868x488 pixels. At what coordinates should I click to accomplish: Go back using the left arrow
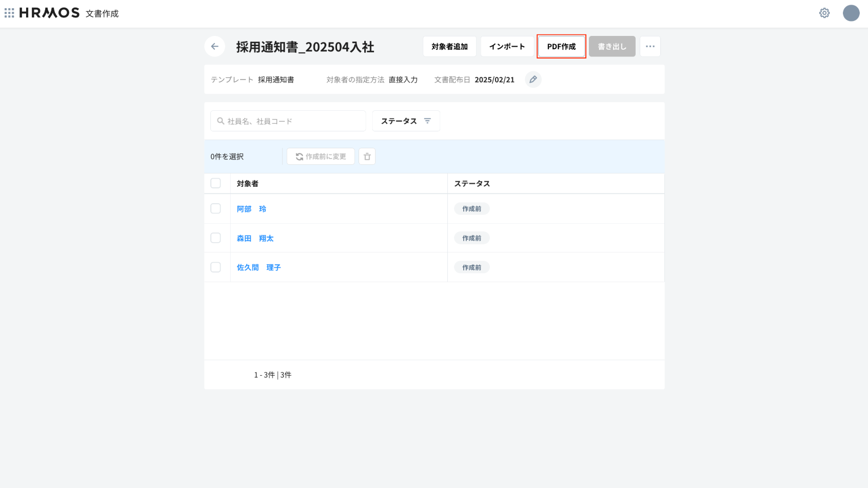coord(214,46)
